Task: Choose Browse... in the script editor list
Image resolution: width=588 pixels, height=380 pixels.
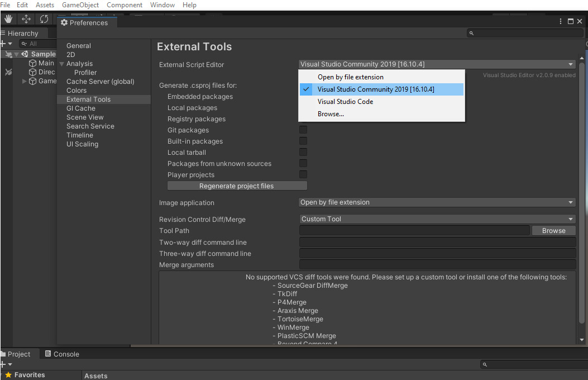Action: [381, 114]
